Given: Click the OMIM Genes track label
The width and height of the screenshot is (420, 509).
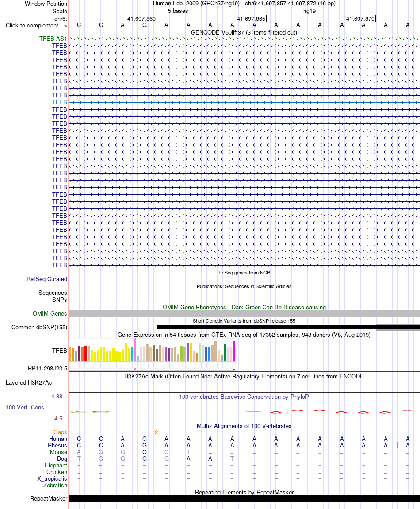Looking at the screenshot, I should point(50,313).
